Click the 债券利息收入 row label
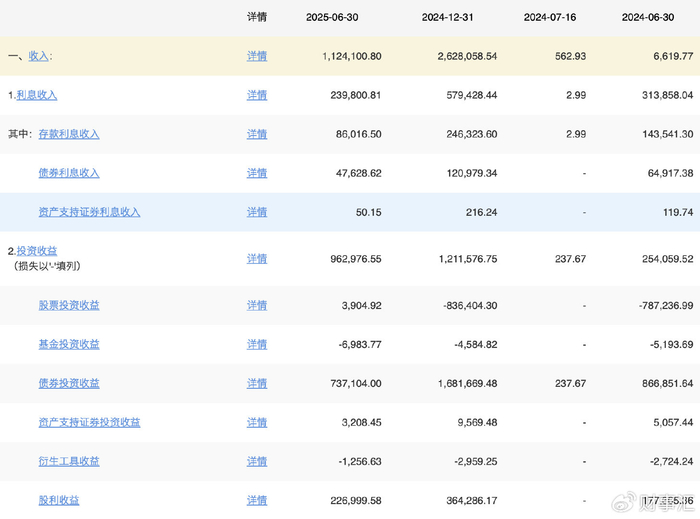Image resolution: width=700 pixels, height=519 pixels. (69, 173)
